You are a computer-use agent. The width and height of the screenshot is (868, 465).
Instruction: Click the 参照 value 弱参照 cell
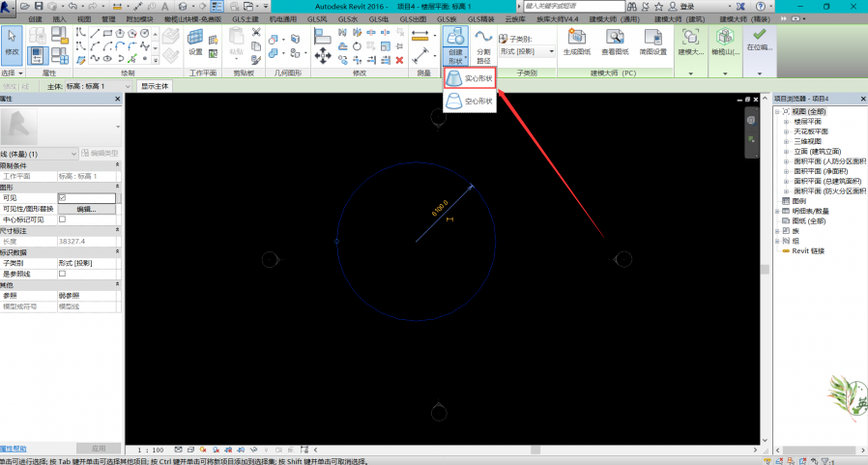[x=86, y=296]
